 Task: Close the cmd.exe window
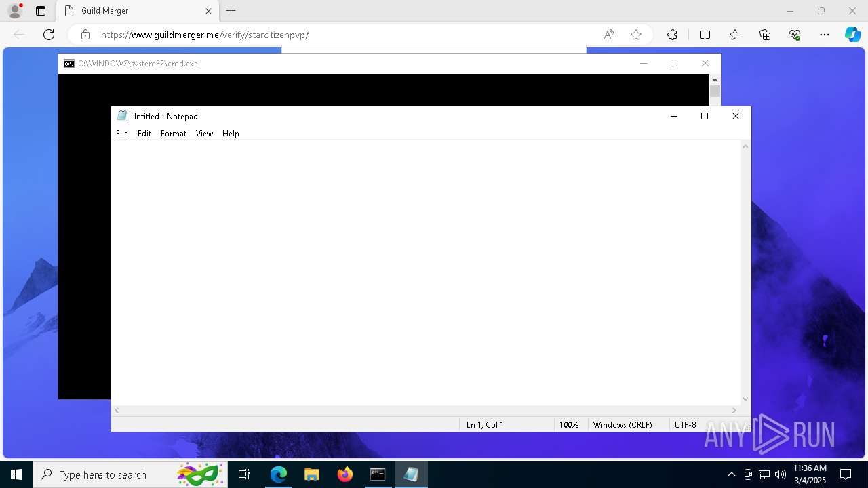coord(705,63)
